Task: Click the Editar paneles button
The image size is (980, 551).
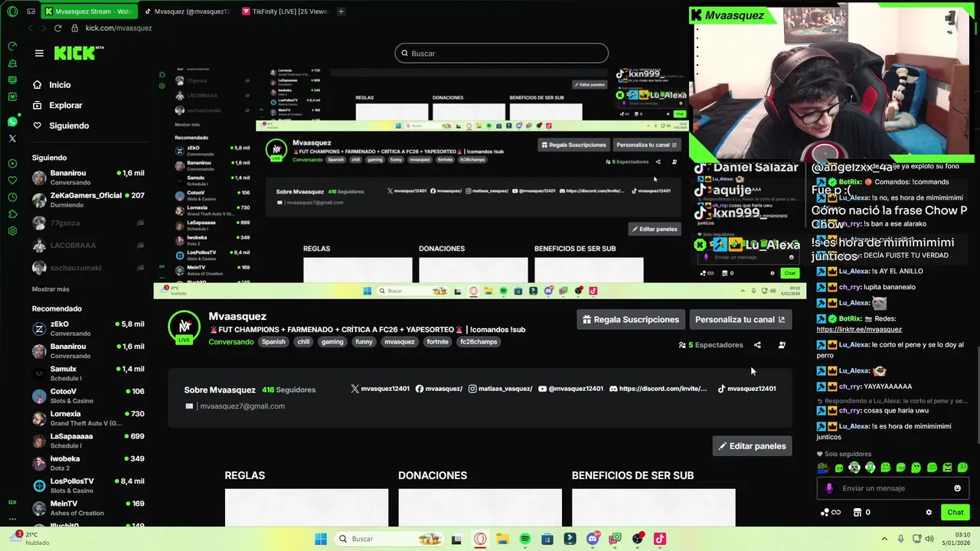Action: tap(752, 446)
